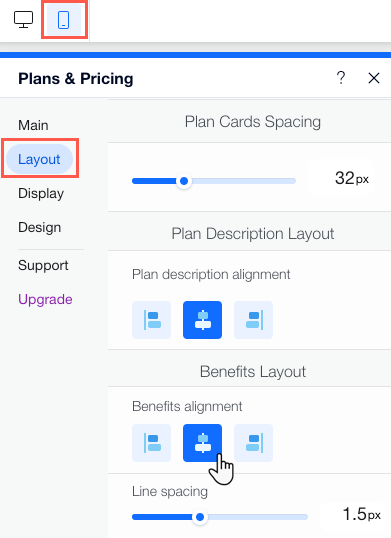Close the Plans & Pricing panel

pyautogui.click(x=374, y=78)
